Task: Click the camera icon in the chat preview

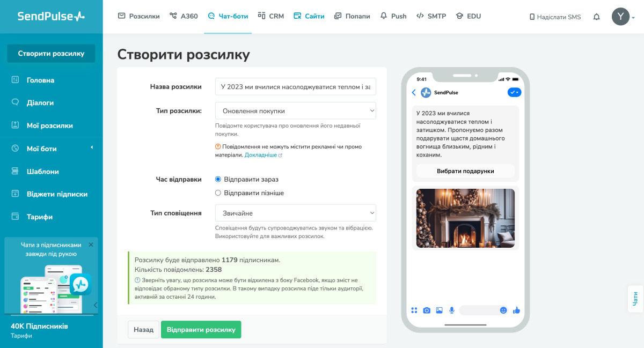Action: [426, 310]
